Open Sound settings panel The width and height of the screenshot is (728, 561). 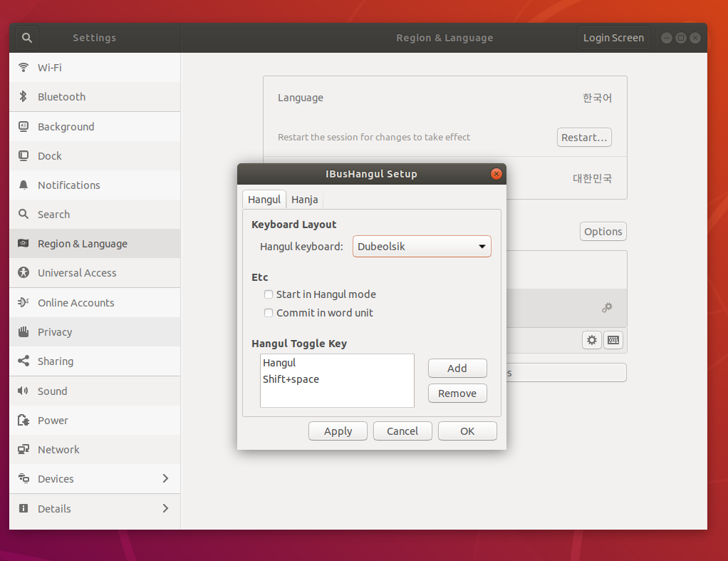click(95, 391)
